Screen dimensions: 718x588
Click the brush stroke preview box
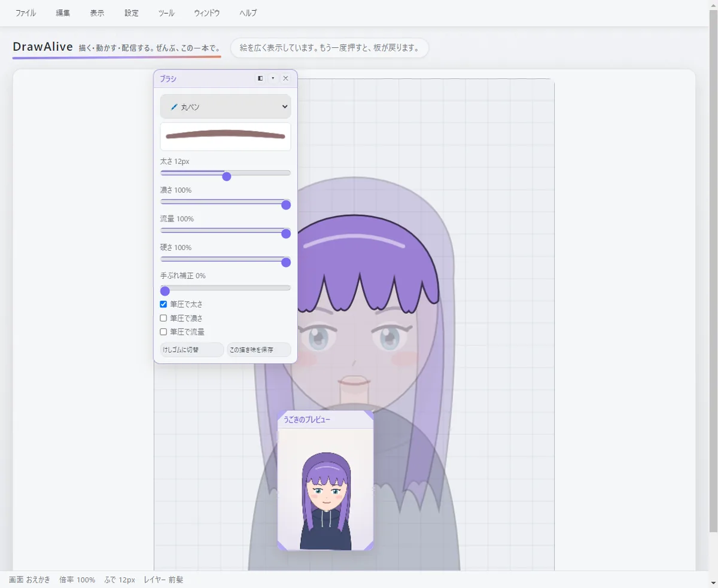pos(226,136)
